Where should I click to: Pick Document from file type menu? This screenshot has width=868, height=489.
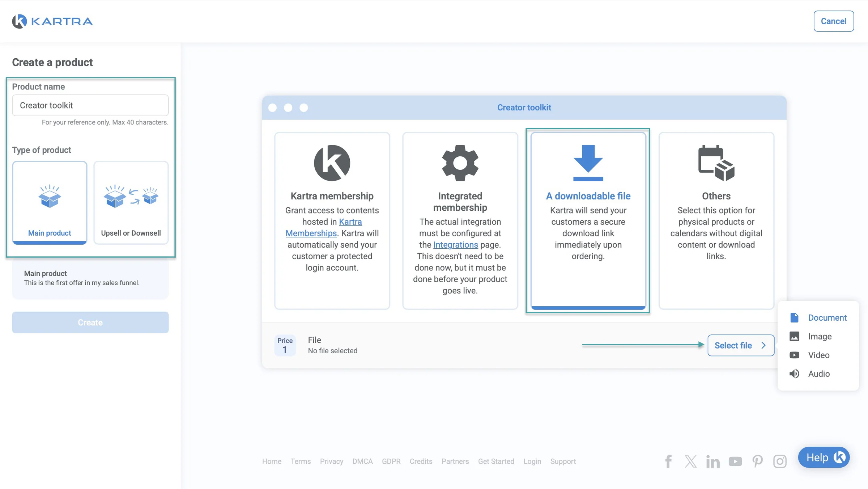818,318
